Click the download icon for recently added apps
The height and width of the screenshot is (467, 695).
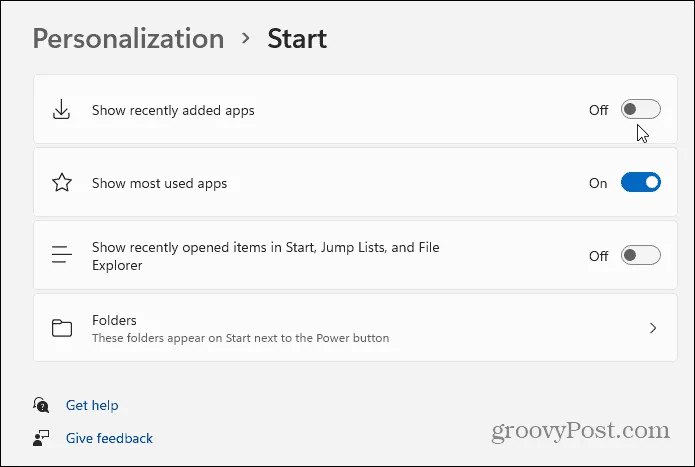click(x=61, y=109)
